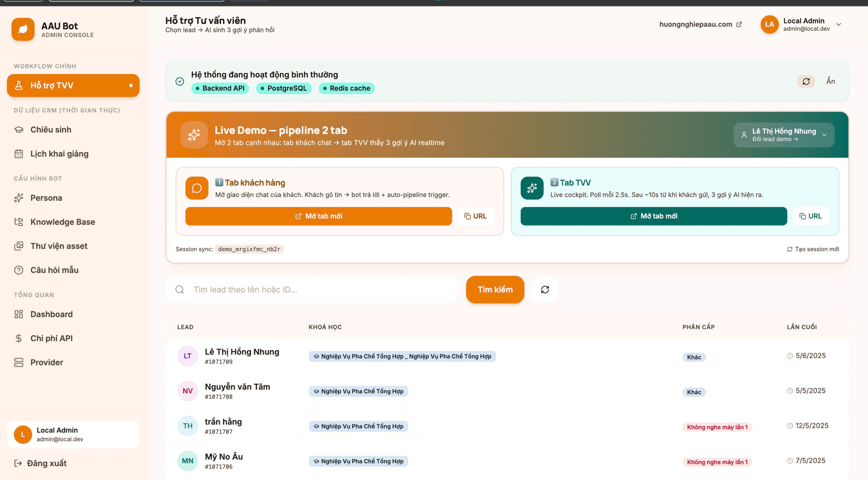The width and height of the screenshot is (868, 480).
Task: Click Khác badge in Lê Thị Hồng Nhung row
Action: click(x=694, y=357)
